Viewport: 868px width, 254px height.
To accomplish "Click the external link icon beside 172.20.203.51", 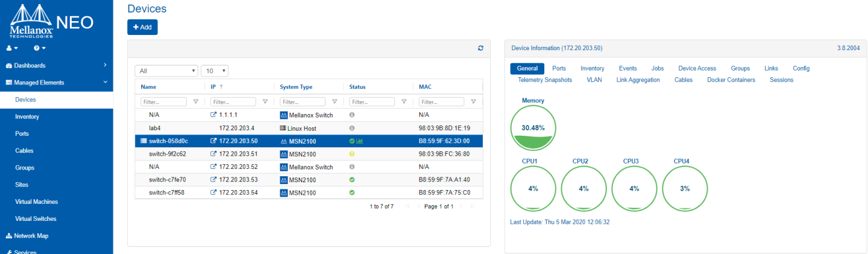I will [x=213, y=154].
